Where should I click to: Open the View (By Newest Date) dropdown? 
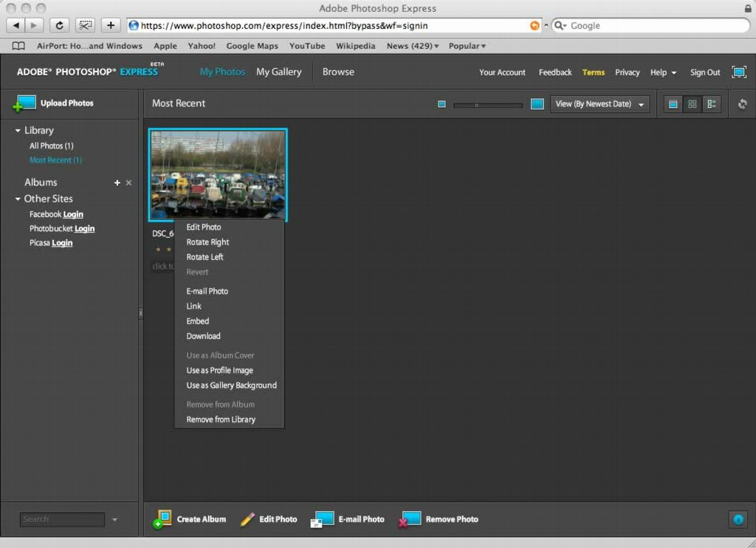[599, 104]
